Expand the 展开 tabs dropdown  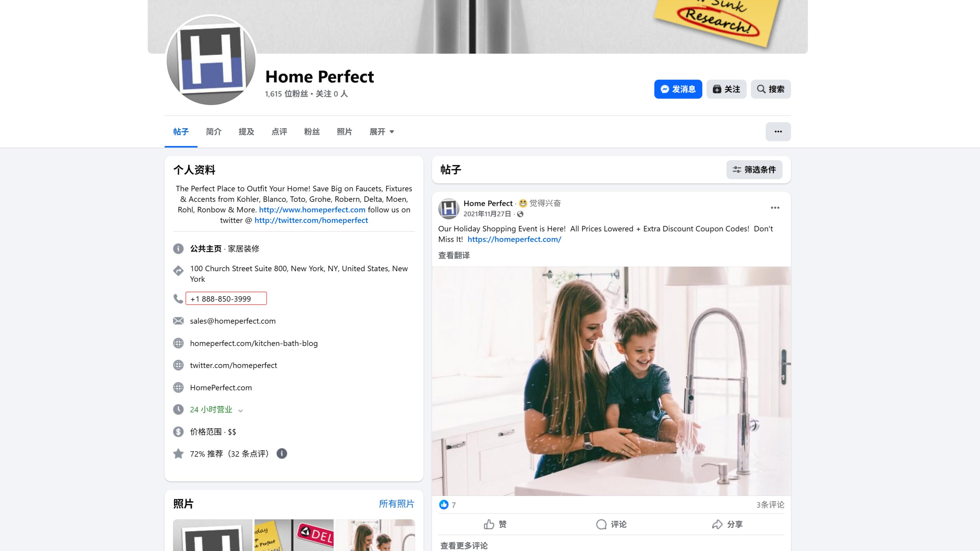[x=382, y=131]
